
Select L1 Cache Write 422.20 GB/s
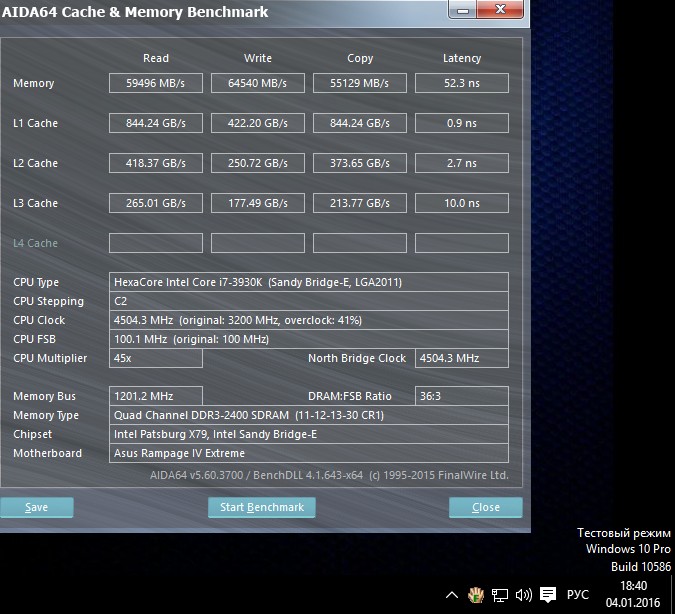click(x=258, y=123)
